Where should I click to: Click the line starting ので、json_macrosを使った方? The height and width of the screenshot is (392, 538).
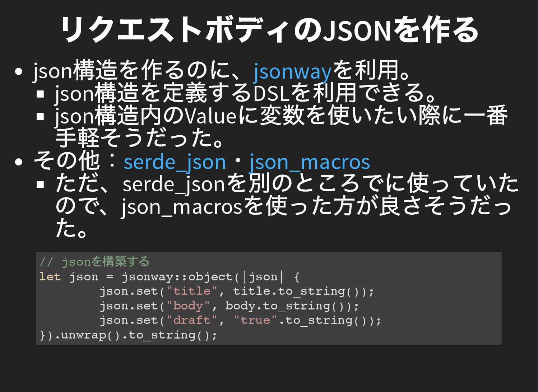pos(283,206)
